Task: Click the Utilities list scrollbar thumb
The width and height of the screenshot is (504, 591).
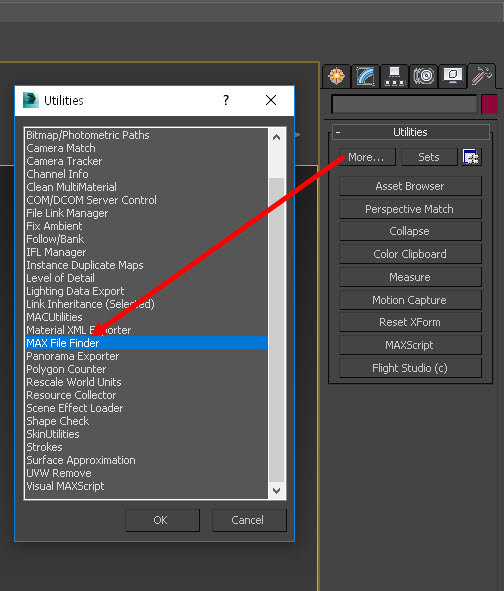Action: 276,330
